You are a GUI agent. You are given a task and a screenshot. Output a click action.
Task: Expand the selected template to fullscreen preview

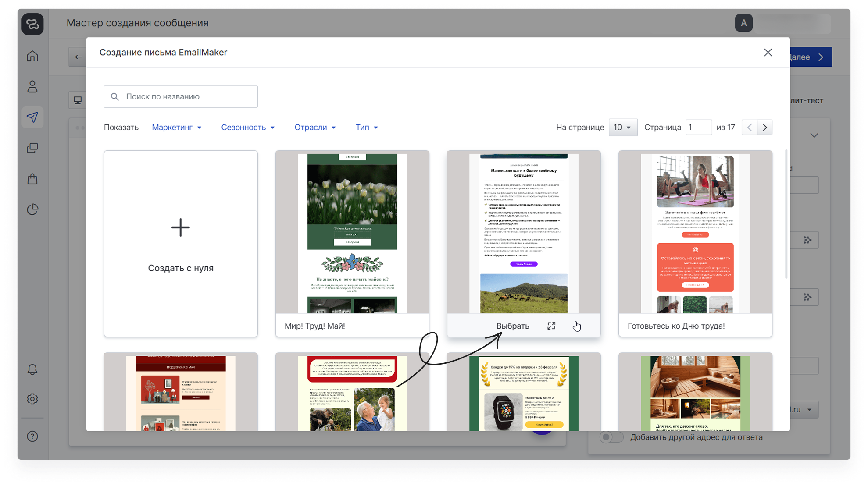click(551, 326)
